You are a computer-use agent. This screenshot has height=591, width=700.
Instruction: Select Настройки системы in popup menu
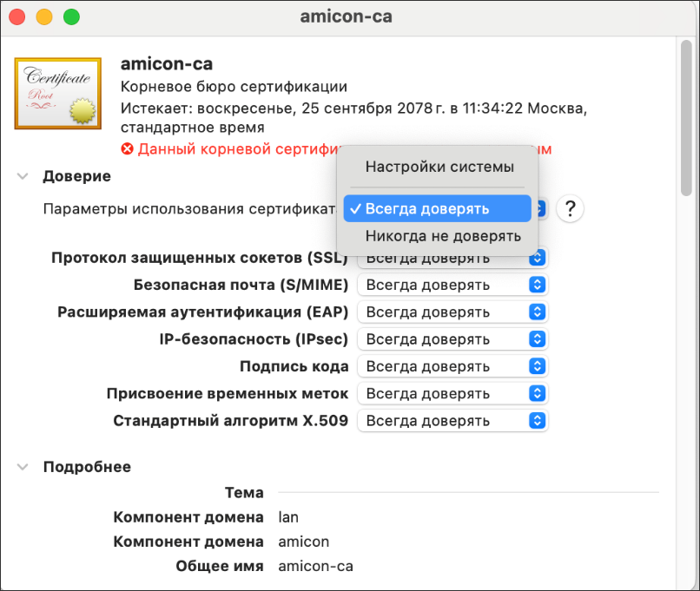pyautogui.click(x=439, y=167)
